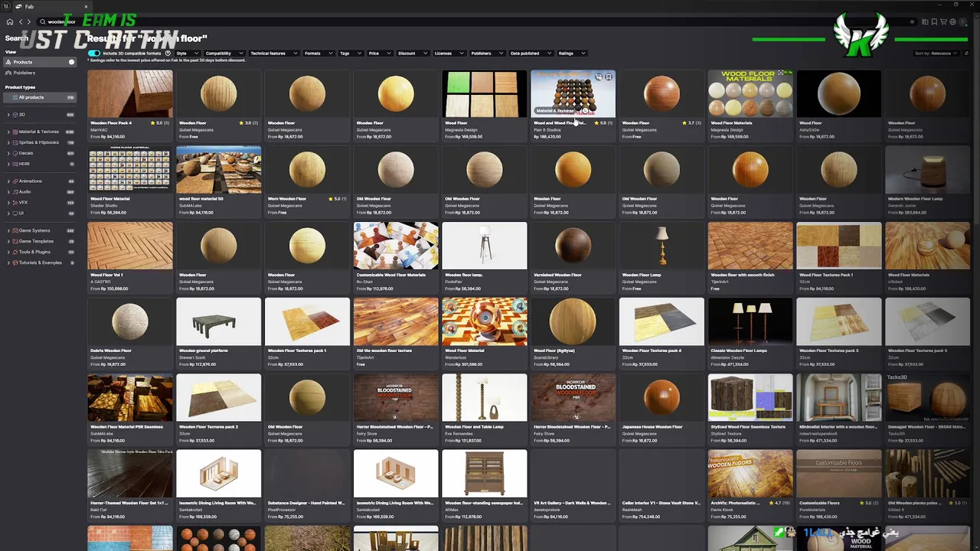Image resolution: width=980 pixels, height=551 pixels.
Task: Open Sort by Relevance dropdown
Action: coord(936,54)
